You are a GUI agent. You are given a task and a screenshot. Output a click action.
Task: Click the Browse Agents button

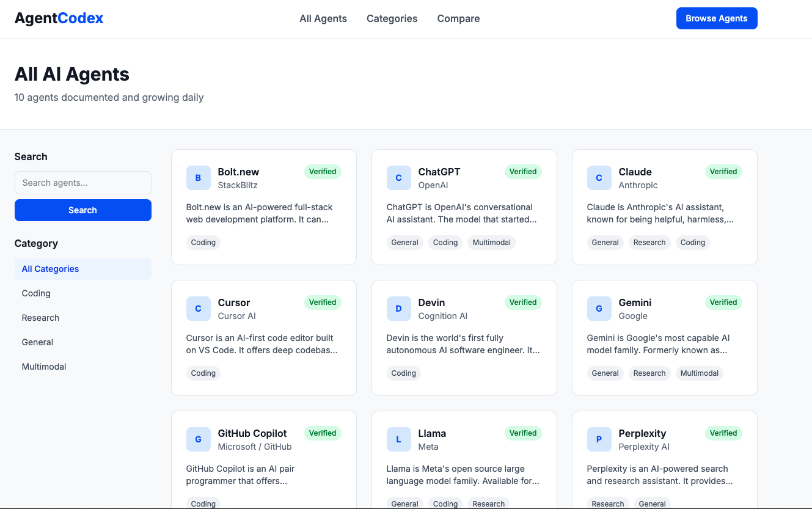(717, 18)
